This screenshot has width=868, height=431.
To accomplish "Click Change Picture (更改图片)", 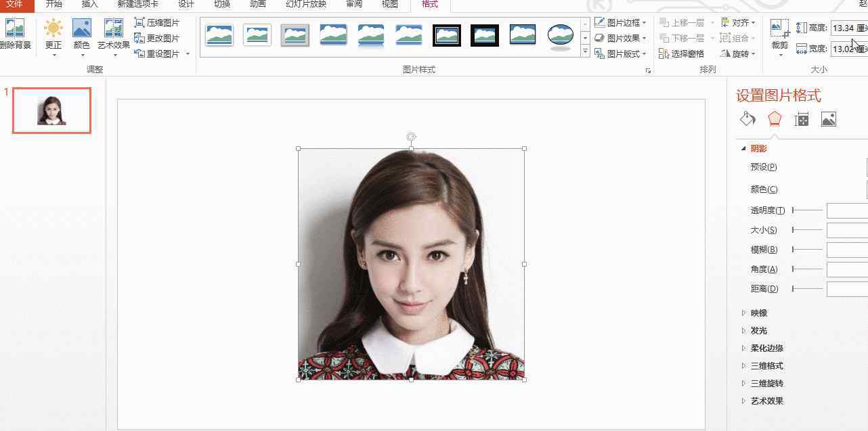I will (157, 38).
